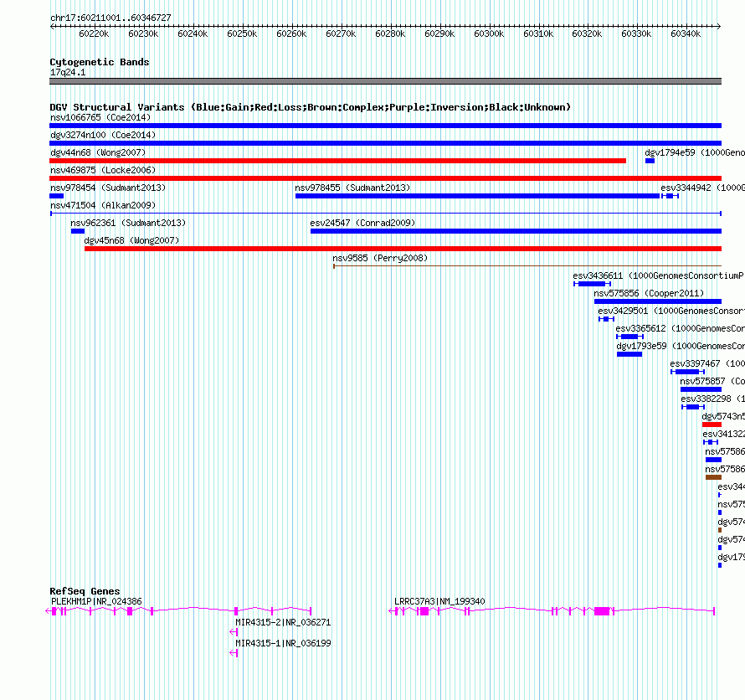Click the Cytogenetic Bands track title

tap(100, 62)
